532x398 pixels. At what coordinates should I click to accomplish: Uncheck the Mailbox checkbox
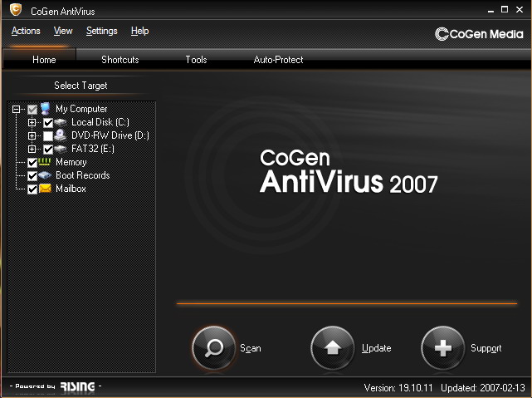(32, 189)
